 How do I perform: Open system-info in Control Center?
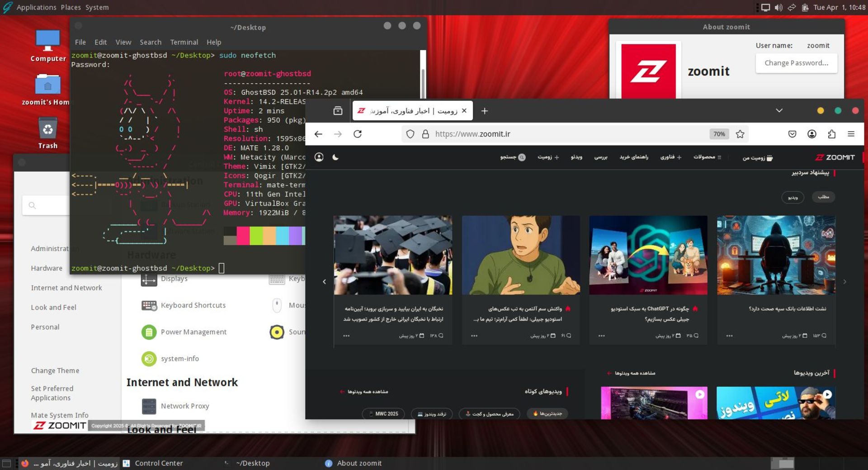pyautogui.click(x=170, y=359)
